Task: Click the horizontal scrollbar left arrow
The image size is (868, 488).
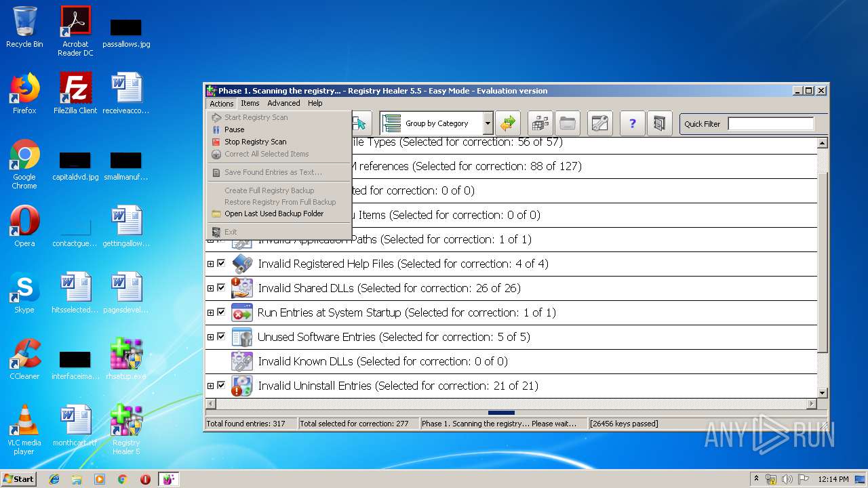Action: pos(211,403)
